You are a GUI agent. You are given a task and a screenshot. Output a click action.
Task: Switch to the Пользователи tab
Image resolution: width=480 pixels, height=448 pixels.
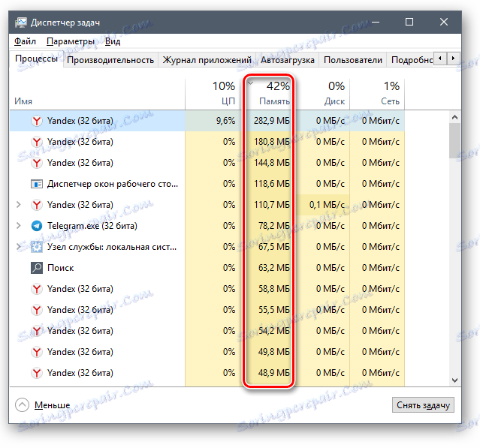point(353,60)
